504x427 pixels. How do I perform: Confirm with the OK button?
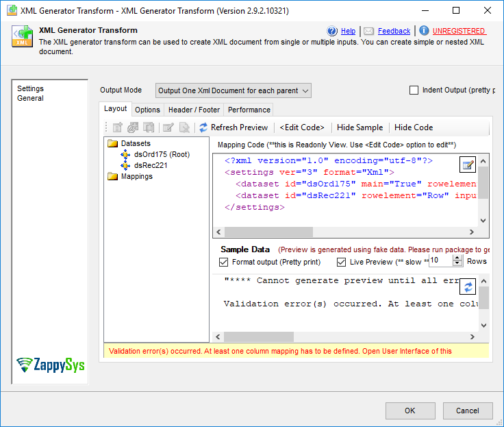click(x=410, y=411)
